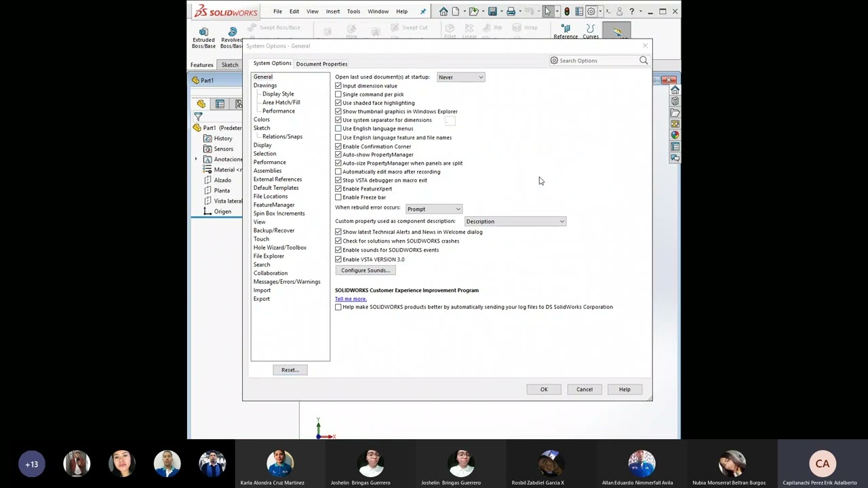Click the Search Options input field
Viewport: 868px width, 488px height.
coord(598,60)
